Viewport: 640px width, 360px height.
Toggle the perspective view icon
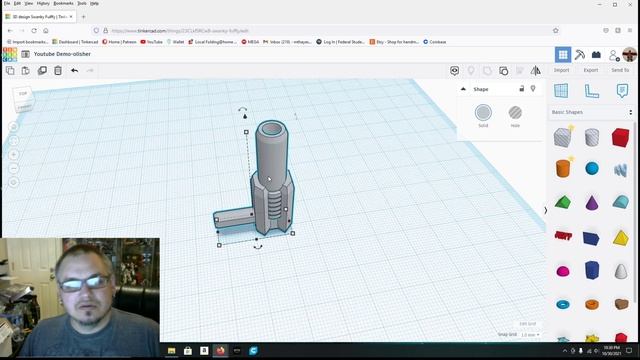pyautogui.click(x=13, y=182)
